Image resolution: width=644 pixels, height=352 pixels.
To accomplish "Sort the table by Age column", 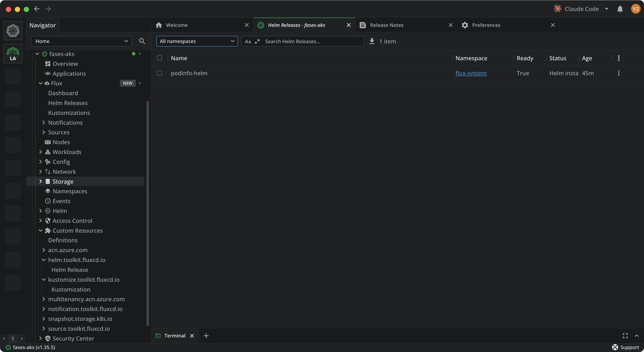I will click(x=587, y=58).
